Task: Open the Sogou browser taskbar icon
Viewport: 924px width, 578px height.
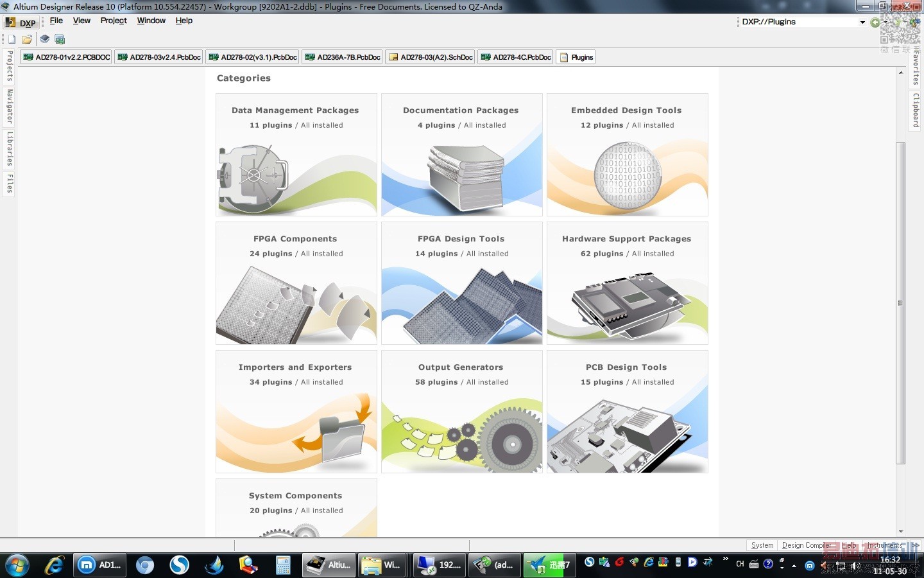Action: [180, 565]
